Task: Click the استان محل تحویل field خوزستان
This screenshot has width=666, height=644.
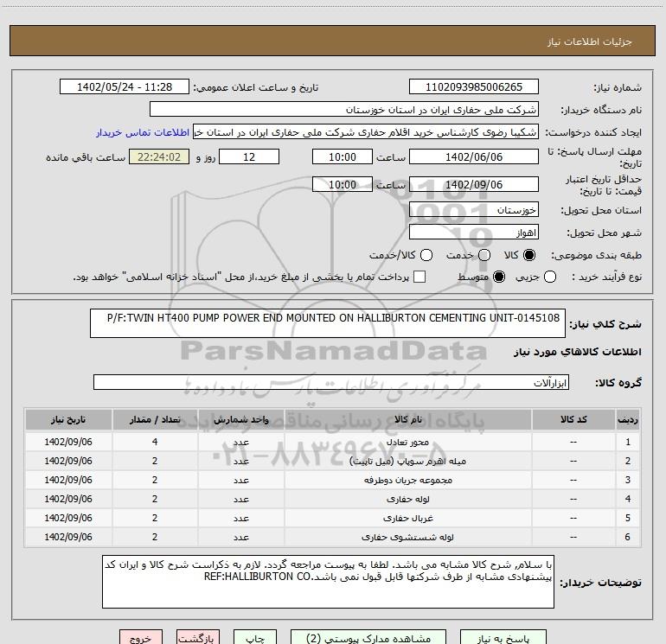Action: pyautogui.click(x=473, y=210)
